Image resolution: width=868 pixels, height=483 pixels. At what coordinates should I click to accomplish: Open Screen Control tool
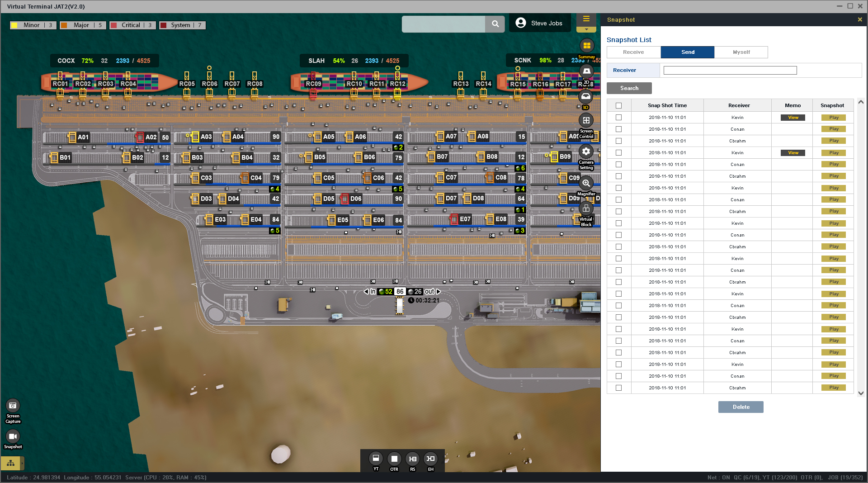click(586, 121)
